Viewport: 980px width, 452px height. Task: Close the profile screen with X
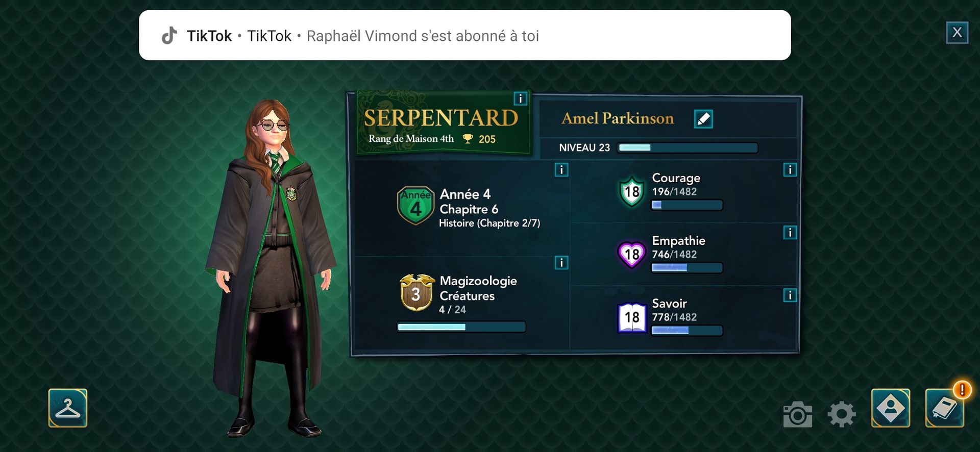click(x=957, y=33)
